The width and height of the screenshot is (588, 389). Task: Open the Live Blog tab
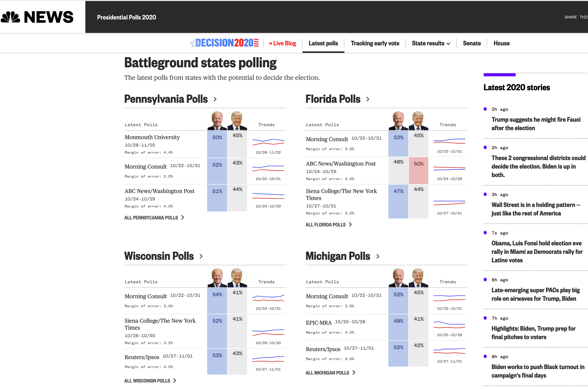click(x=283, y=43)
